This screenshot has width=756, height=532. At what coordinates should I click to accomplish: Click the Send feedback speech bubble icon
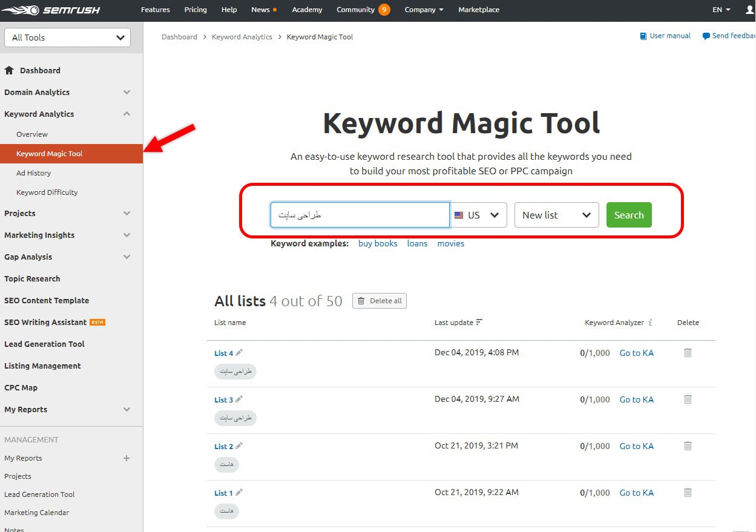[705, 36]
